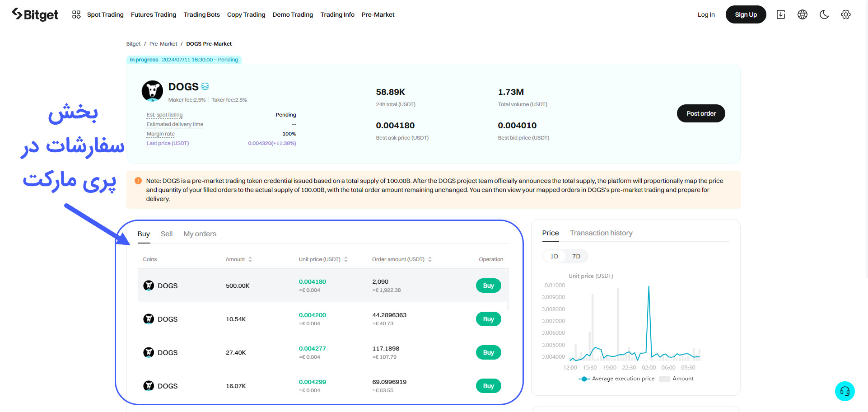Screen dimensions: 868x412
Task: Switch to the Sell tab
Action: click(167, 234)
